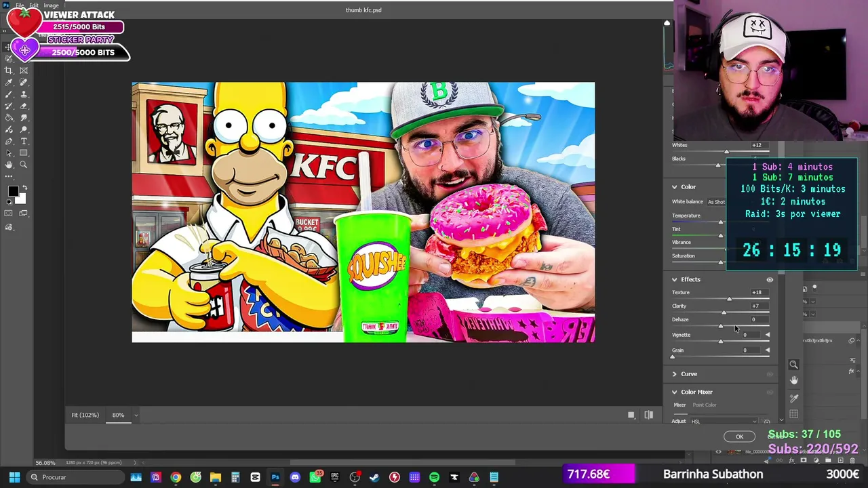The image size is (868, 488).
Task: Select the Crop tool
Action: pyautogui.click(x=9, y=70)
